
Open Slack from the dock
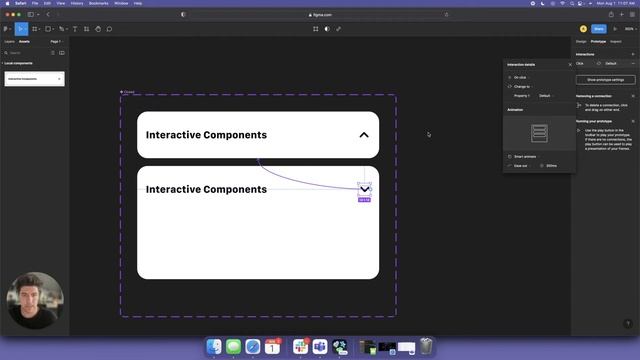300,347
